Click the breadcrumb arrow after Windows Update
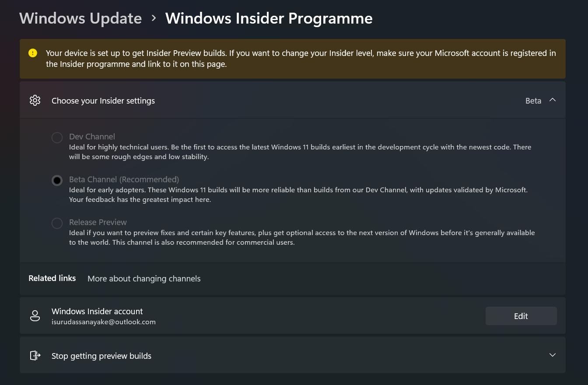This screenshot has height=385, width=588. click(154, 18)
